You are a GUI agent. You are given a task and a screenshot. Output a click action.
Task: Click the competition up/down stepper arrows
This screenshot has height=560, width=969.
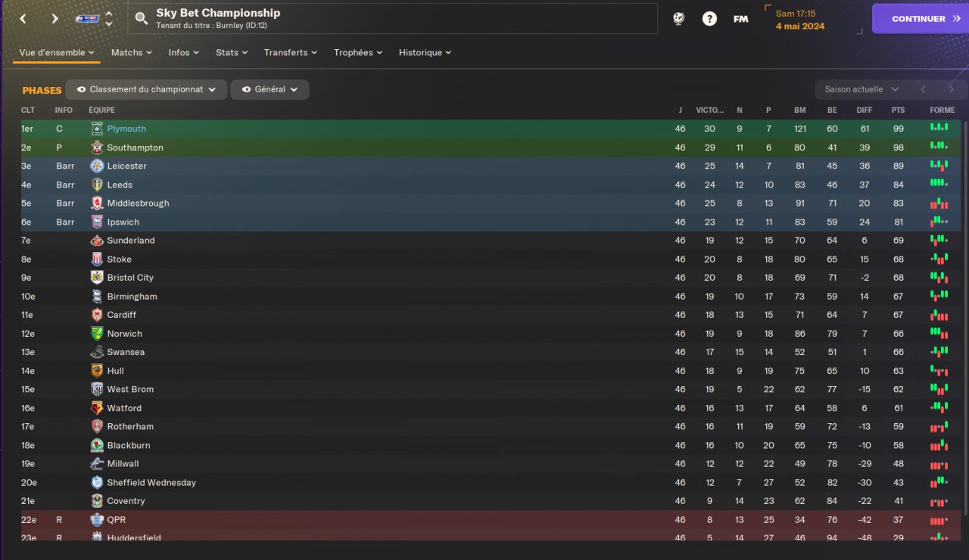click(x=109, y=19)
